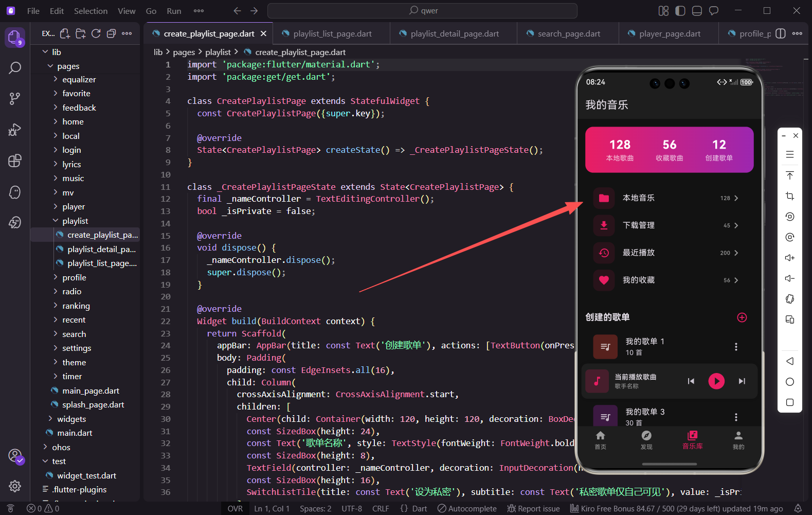Open Kiro ghost panel in activity bar
Screen dimensions: 812x515
click(x=15, y=192)
